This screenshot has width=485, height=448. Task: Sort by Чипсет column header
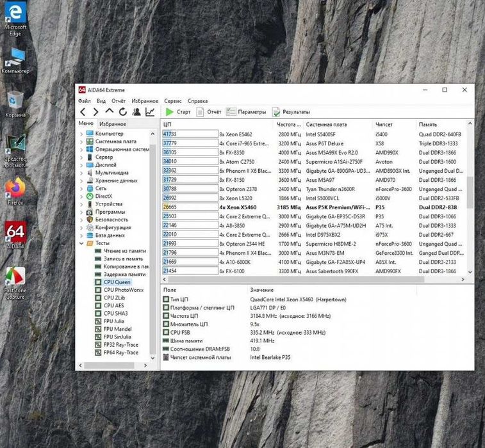point(395,125)
